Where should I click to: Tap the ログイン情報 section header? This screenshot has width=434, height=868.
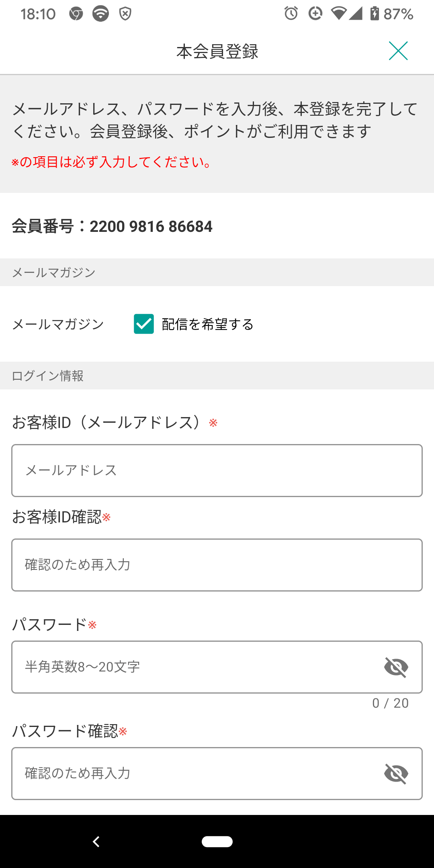pos(48,376)
